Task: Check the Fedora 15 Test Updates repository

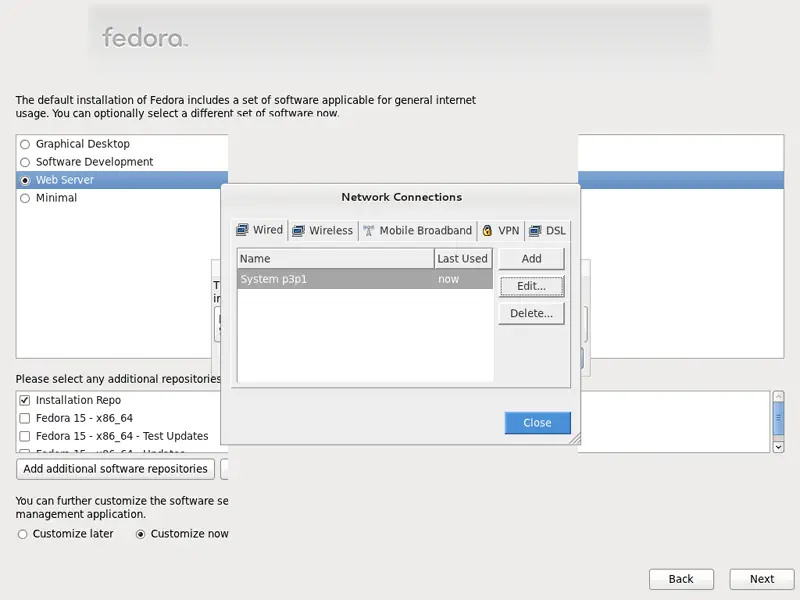Action: 24,436
